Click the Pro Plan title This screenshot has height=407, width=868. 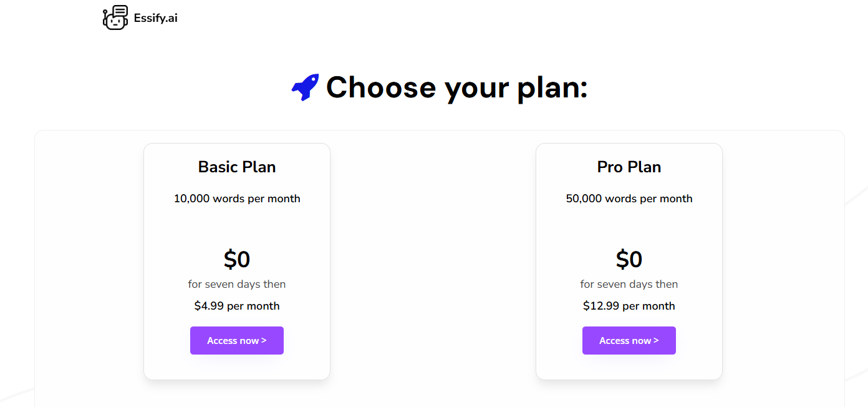(629, 167)
